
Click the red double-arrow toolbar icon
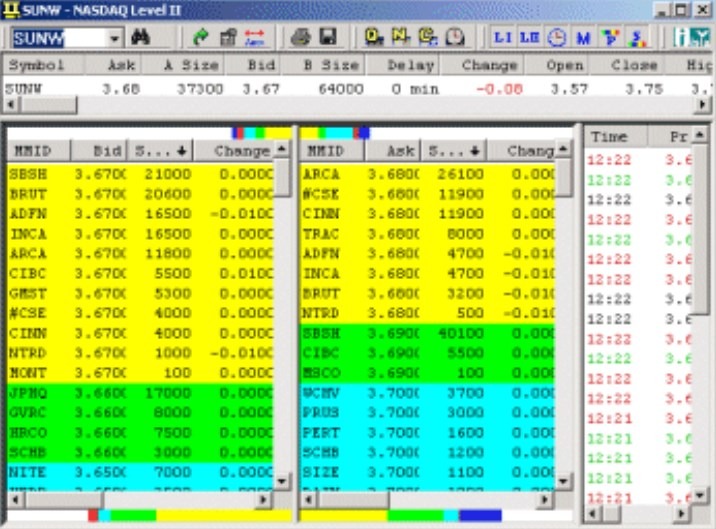pyautogui.click(x=254, y=37)
